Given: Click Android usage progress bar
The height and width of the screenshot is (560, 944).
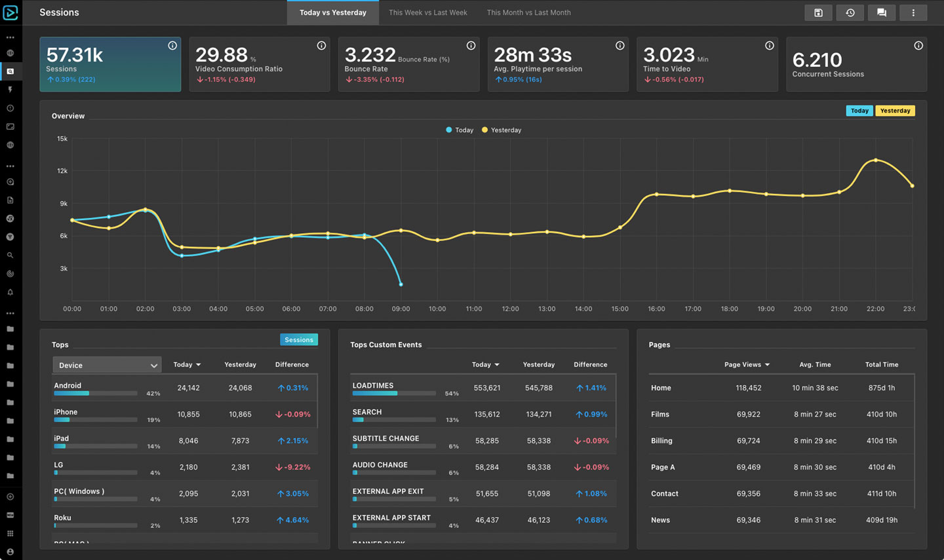Looking at the screenshot, I should (96, 394).
